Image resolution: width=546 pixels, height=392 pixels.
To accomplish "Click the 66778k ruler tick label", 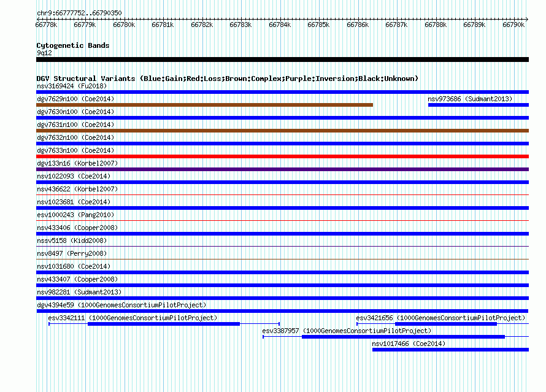I will coord(46,25).
